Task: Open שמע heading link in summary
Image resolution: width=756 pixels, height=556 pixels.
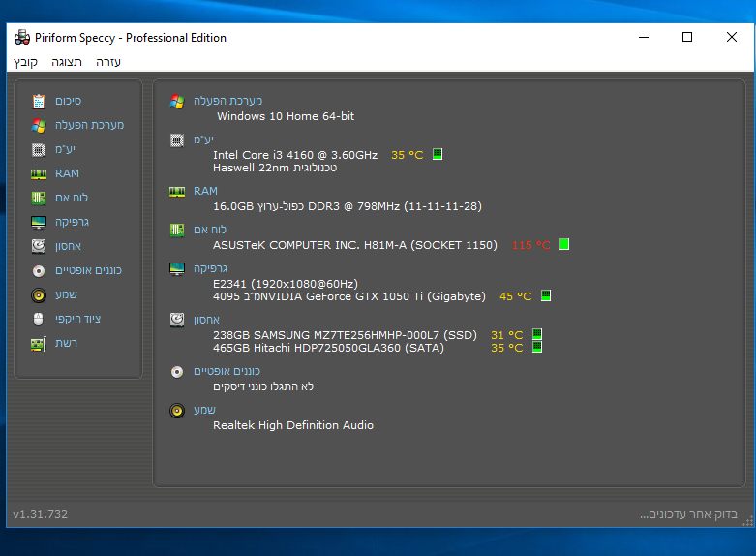Action: pos(204,410)
